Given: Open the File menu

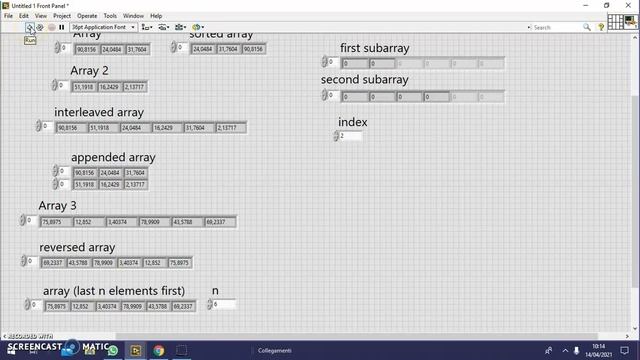Looking at the screenshot, I should [8, 16].
